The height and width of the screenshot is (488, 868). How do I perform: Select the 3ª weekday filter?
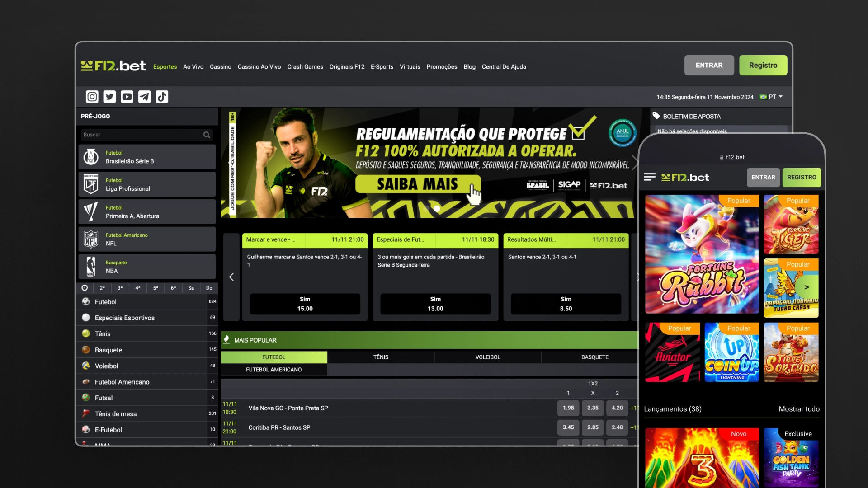120,288
